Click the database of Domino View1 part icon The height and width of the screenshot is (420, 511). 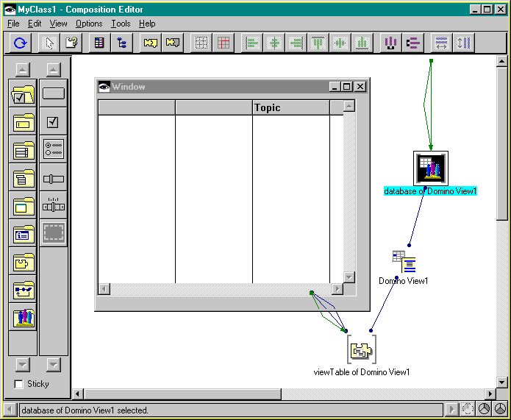tap(430, 168)
